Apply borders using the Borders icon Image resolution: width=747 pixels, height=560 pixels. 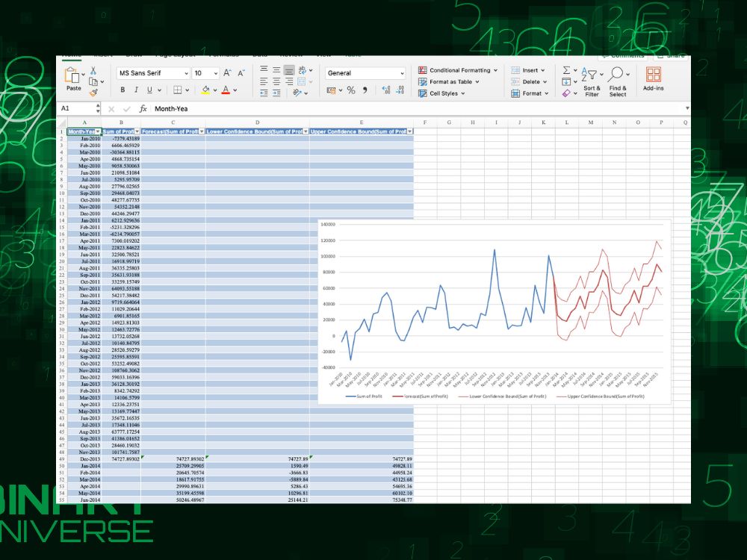[x=178, y=90]
